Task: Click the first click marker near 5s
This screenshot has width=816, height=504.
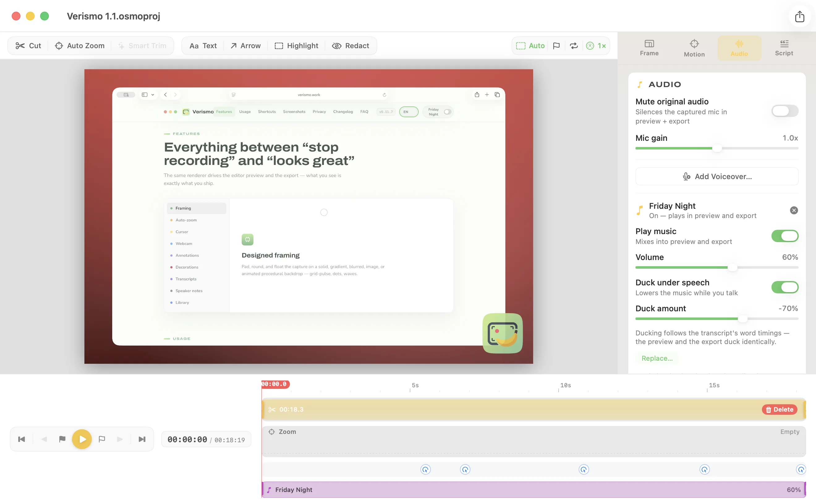Action: click(x=425, y=470)
